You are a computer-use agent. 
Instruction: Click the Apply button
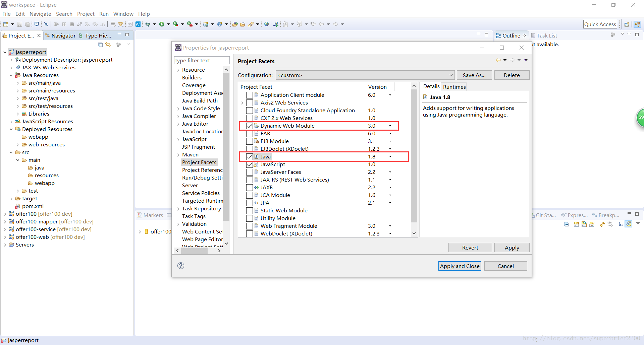coord(512,248)
